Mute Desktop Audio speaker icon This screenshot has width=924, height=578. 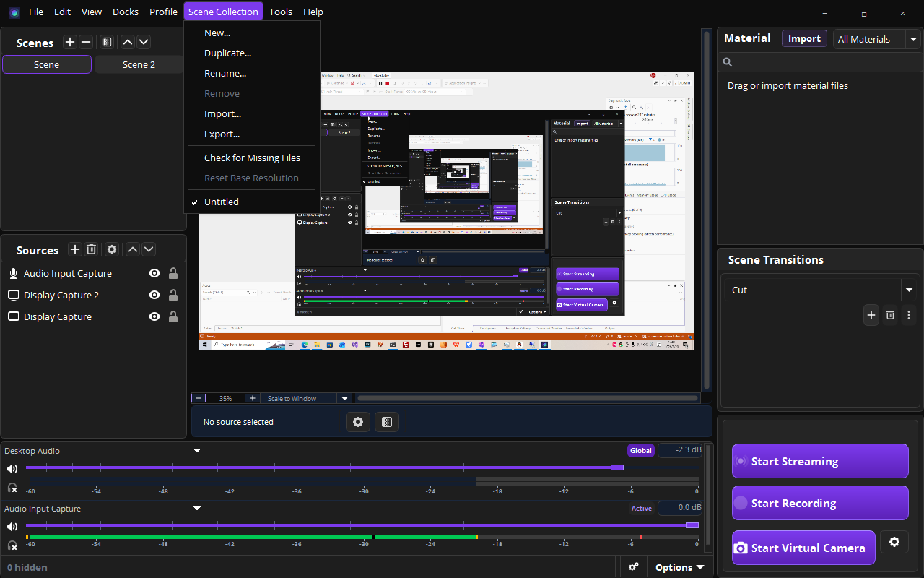point(12,468)
